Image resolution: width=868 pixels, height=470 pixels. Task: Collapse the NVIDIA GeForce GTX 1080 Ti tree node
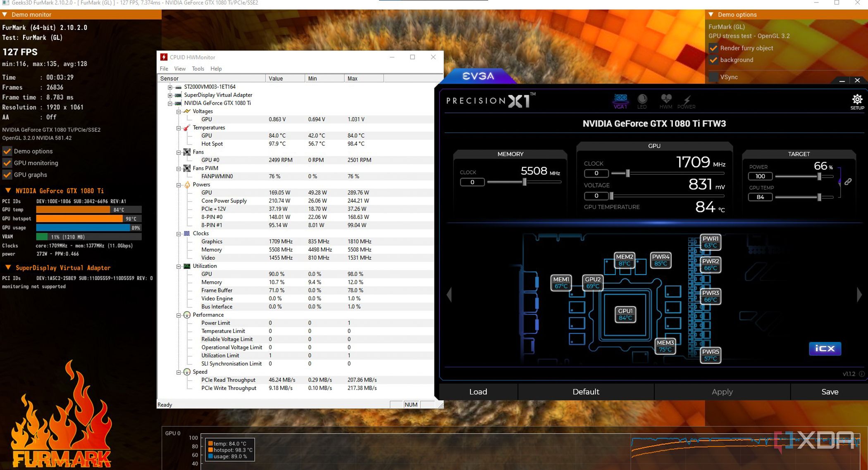coord(170,103)
